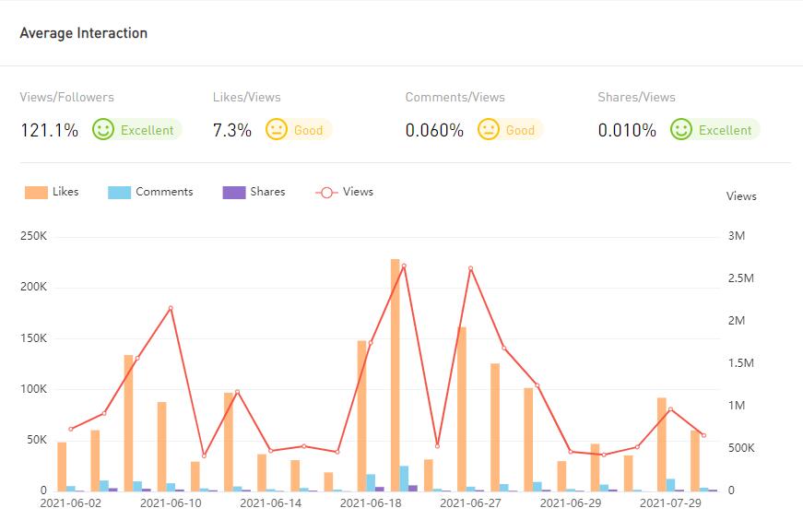
Task: Click the blue Comments legend rectangle
Action: coord(119,193)
